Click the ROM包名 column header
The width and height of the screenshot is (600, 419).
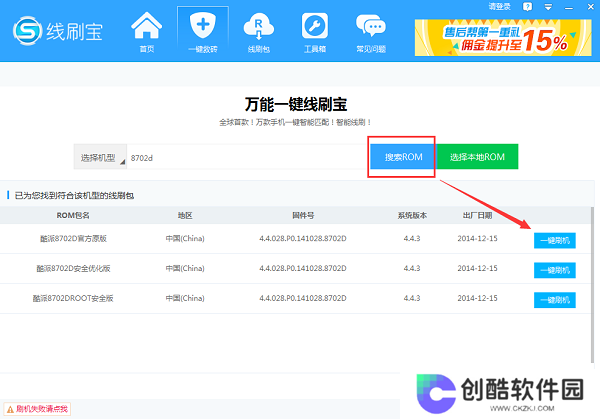73,215
